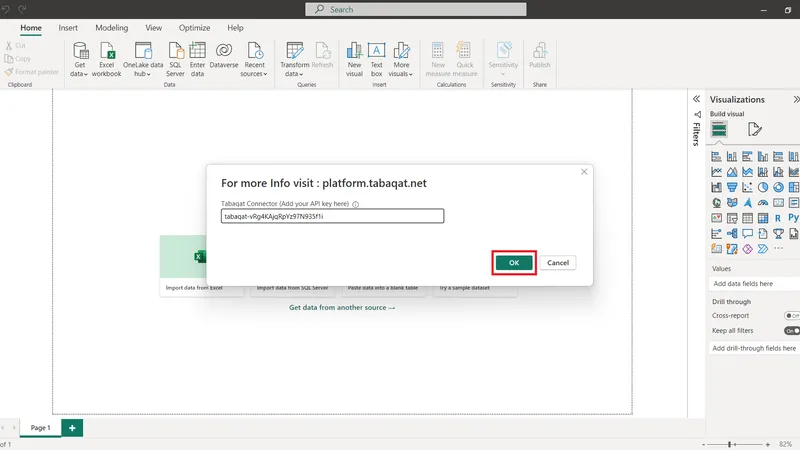Click the Tabaqat API key input field
This screenshot has width=800, height=450.
(x=332, y=216)
